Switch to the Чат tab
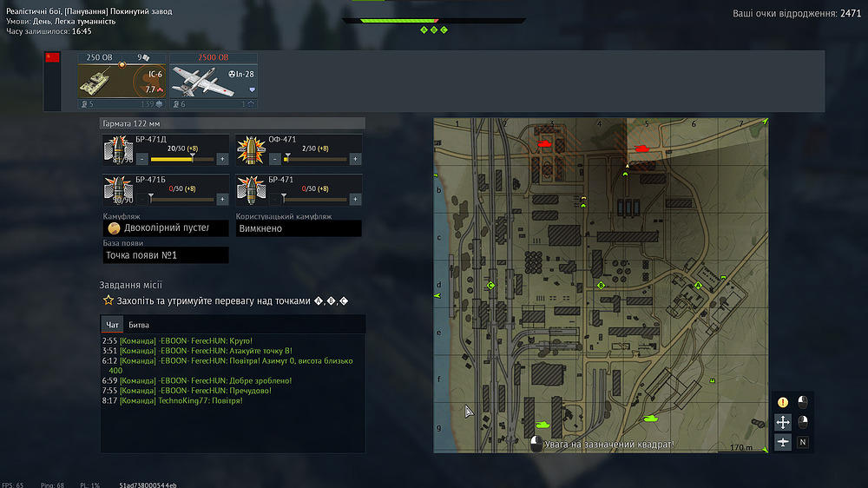This screenshot has height=488, width=868. click(112, 325)
